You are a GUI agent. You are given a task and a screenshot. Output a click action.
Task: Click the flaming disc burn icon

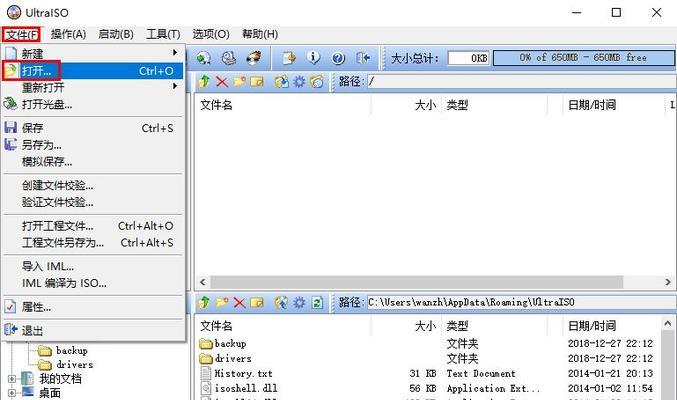(254, 57)
